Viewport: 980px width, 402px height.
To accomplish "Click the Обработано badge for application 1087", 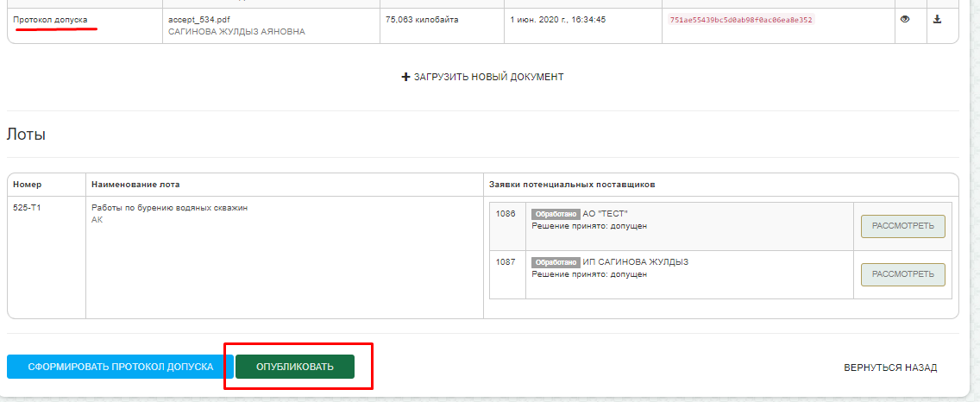I will tap(555, 262).
